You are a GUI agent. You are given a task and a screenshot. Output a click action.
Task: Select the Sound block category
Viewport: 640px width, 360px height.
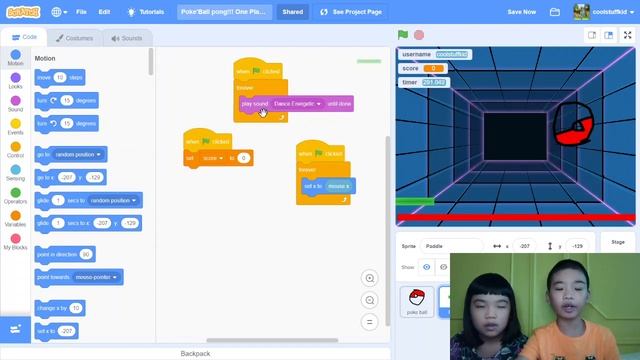click(16, 104)
